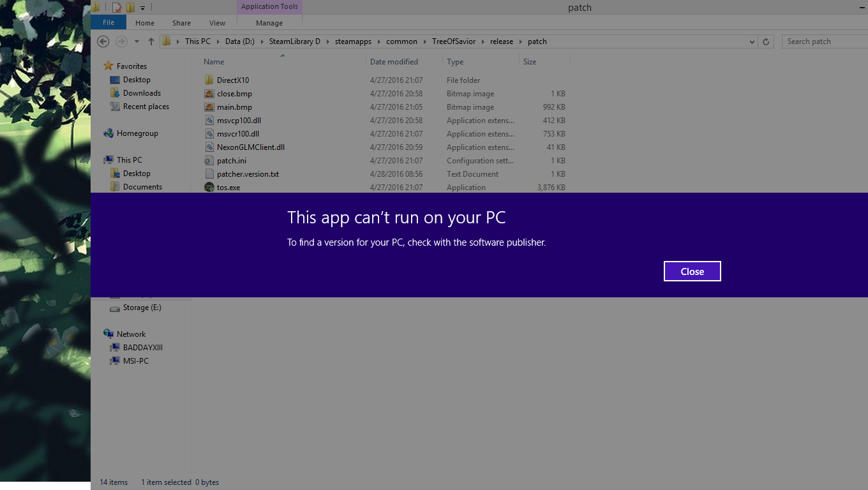Click the patch.ini configuration file icon
The image size is (868, 490).
(x=209, y=161)
